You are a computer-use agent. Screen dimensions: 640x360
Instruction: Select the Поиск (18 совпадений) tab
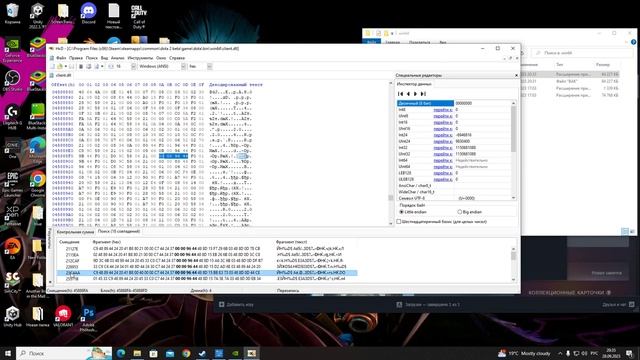119,231
